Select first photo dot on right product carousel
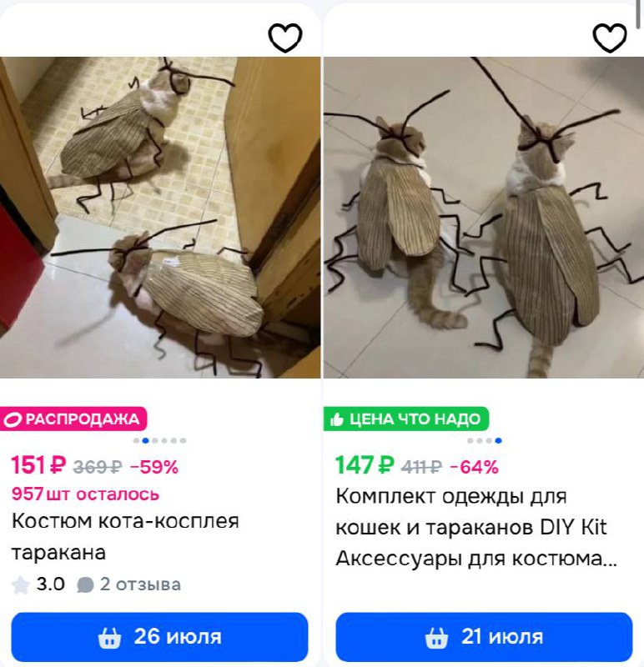 point(470,441)
